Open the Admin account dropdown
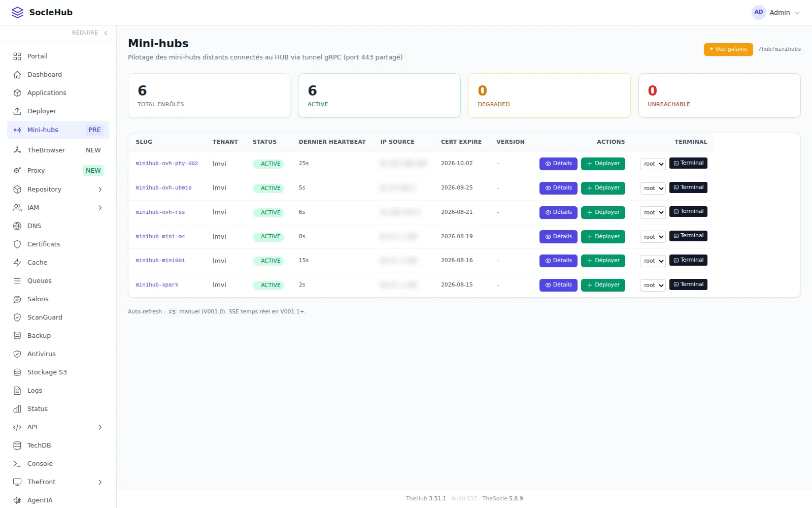This screenshot has width=812, height=508. (x=776, y=13)
